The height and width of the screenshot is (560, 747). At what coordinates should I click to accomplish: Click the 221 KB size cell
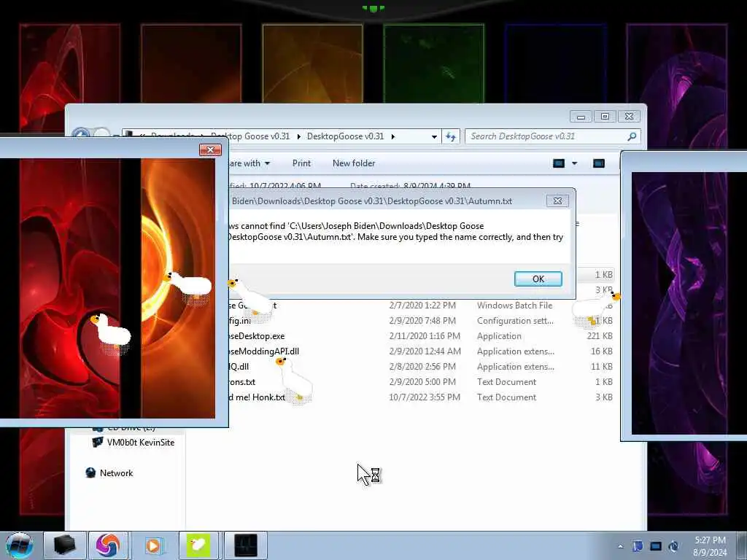tap(600, 336)
